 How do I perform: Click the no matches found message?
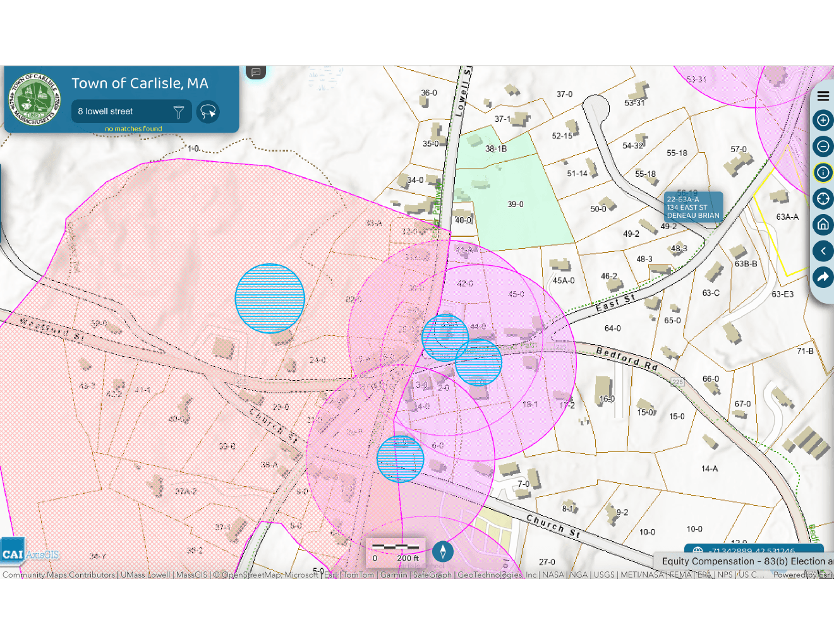coord(133,129)
